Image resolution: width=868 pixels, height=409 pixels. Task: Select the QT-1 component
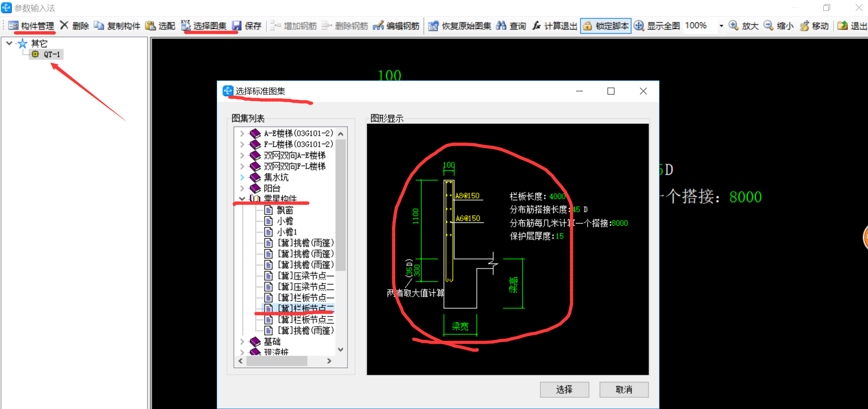point(46,54)
